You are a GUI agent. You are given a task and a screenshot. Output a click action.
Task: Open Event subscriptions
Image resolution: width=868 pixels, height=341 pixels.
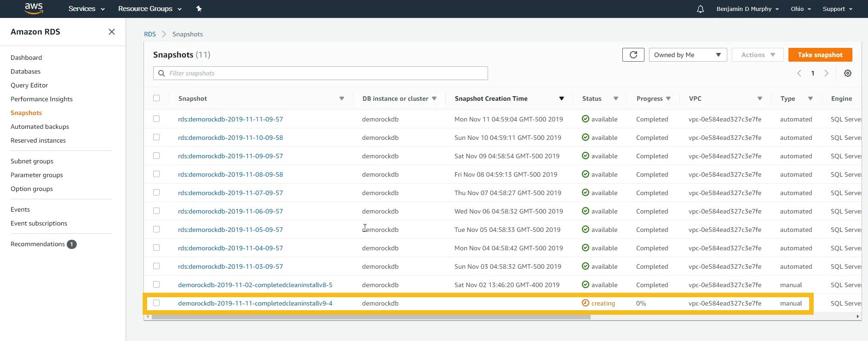(39, 223)
